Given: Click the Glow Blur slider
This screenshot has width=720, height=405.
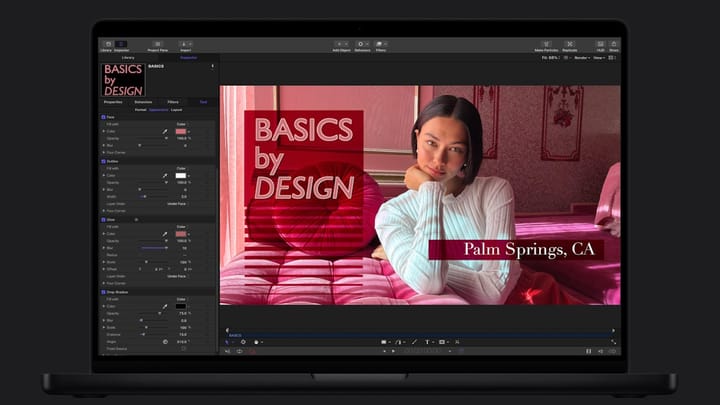Looking at the screenshot, I should [x=153, y=248].
